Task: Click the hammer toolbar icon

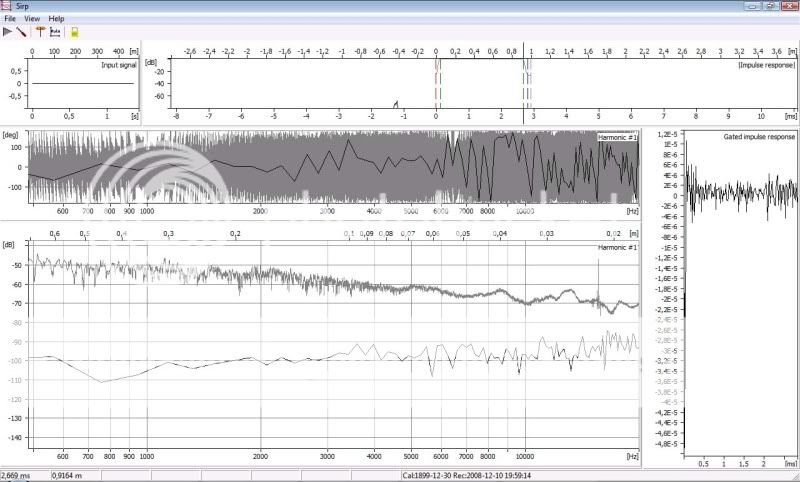Action: [40, 32]
